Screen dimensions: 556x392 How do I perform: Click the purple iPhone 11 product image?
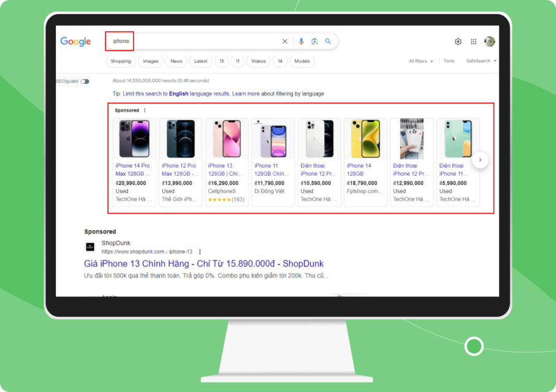[x=273, y=141]
